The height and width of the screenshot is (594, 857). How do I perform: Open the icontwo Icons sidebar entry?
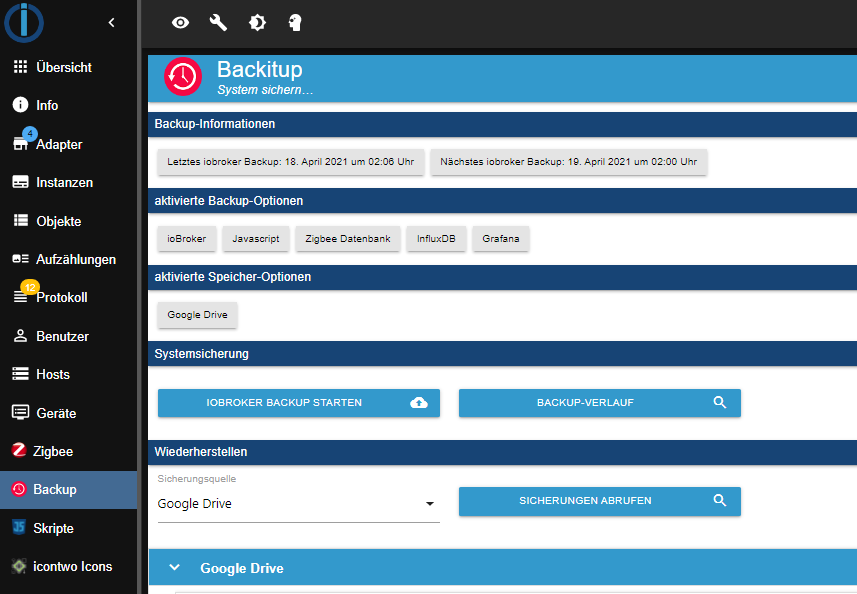[x=68, y=567]
